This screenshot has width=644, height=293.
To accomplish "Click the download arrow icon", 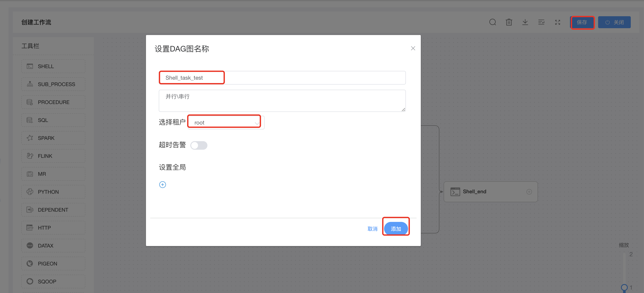I will point(525,22).
